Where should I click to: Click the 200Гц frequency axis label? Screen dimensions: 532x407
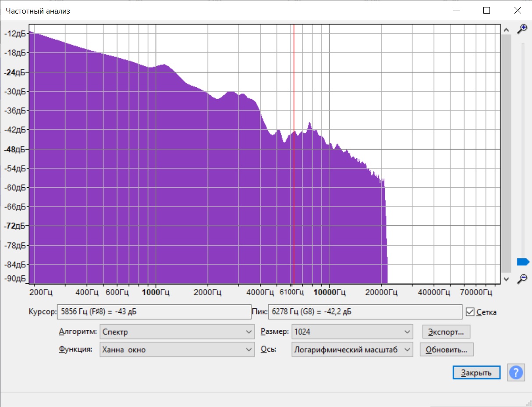point(41,292)
